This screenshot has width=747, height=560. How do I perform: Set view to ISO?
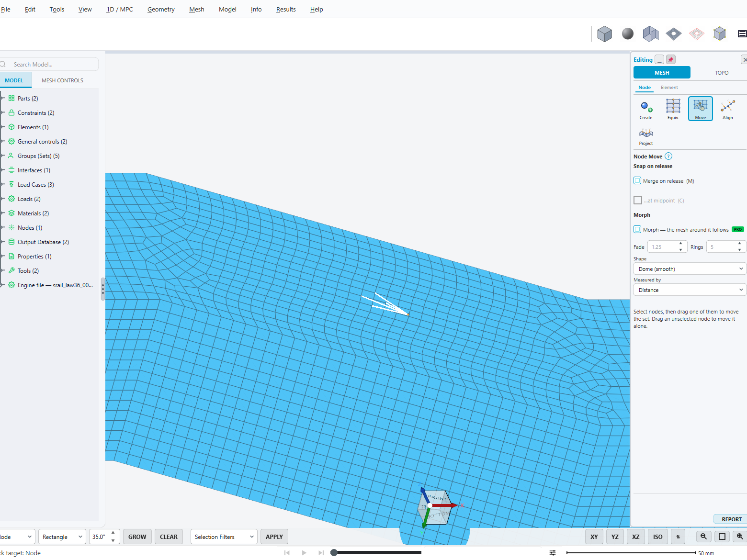click(x=658, y=537)
